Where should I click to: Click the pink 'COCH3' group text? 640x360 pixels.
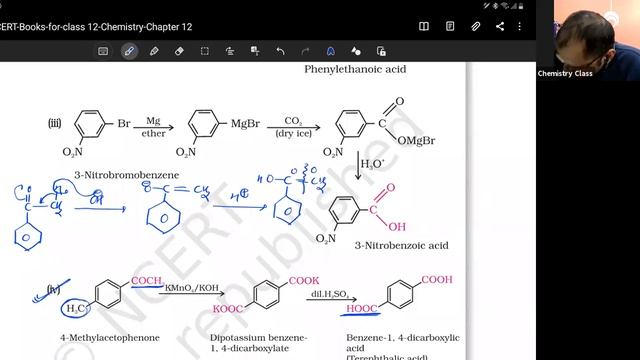(147, 281)
